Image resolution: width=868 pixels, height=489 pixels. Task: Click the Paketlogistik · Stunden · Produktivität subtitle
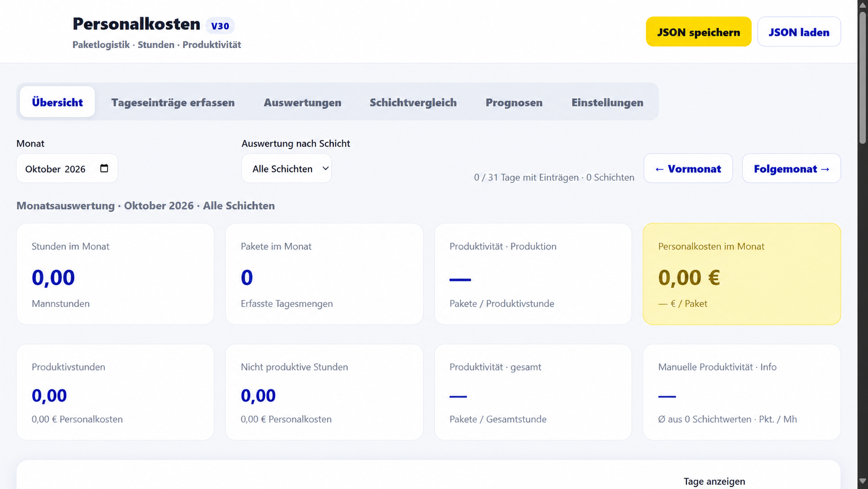coord(157,45)
